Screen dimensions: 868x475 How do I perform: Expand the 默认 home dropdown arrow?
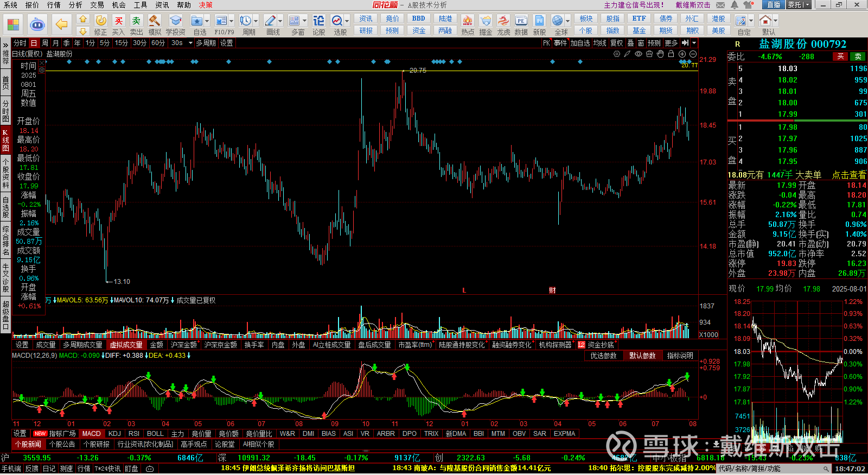[x=775, y=21]
